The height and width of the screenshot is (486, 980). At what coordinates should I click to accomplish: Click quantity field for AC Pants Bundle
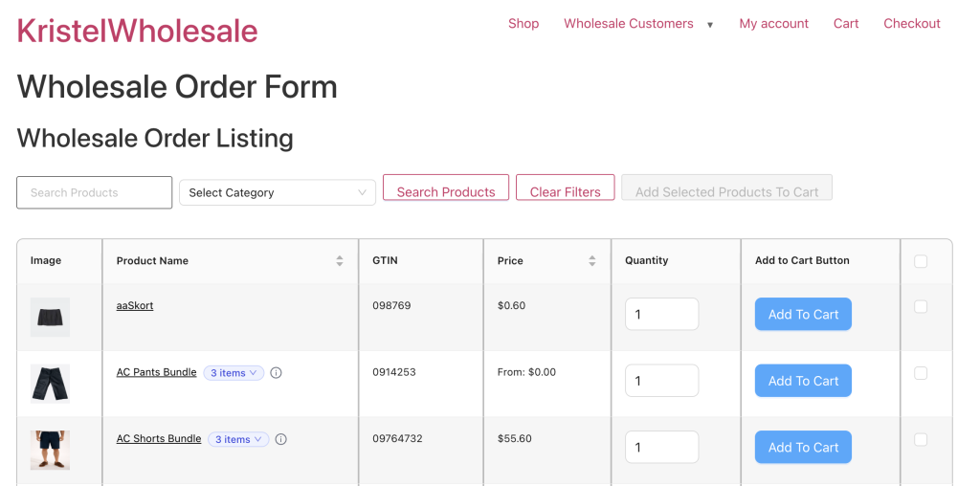click(662, 381)
